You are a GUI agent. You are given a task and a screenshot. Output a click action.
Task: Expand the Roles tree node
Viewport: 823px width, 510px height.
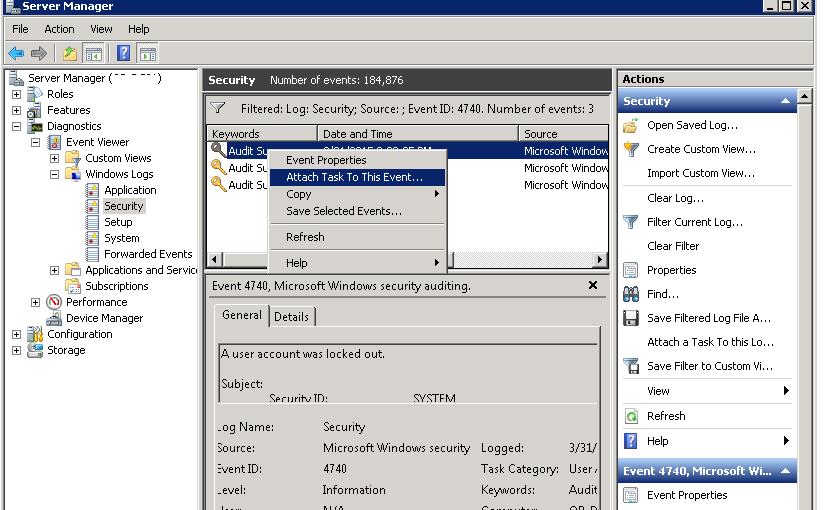click(x=17, y=94)
